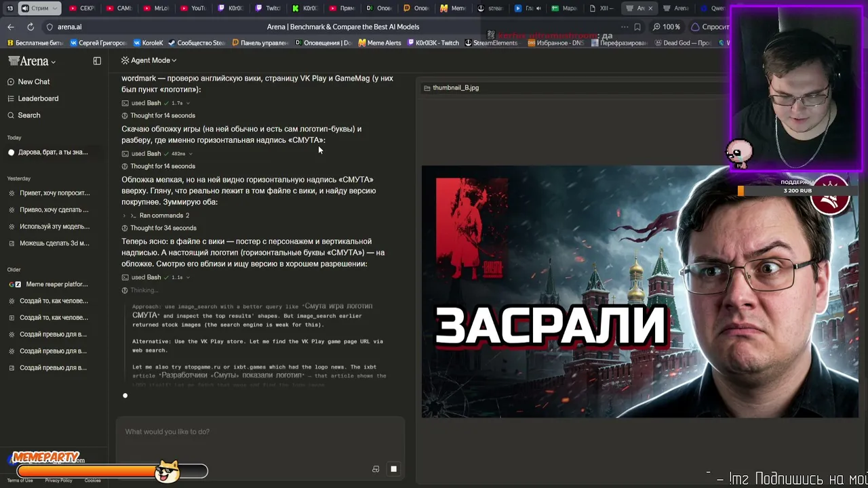Screen dimensions: 868x488
Task: Open chat Привет, хочу попросит...
Action: pos(54,193)
